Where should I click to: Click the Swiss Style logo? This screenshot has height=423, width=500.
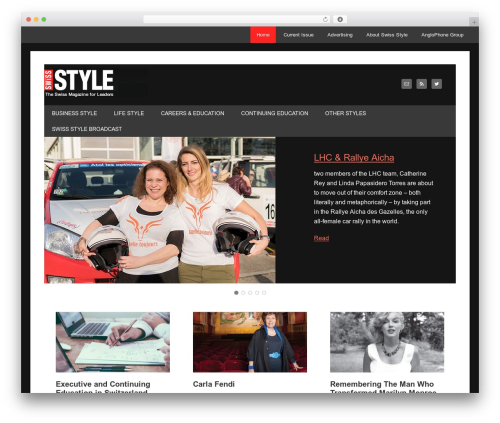79,83
